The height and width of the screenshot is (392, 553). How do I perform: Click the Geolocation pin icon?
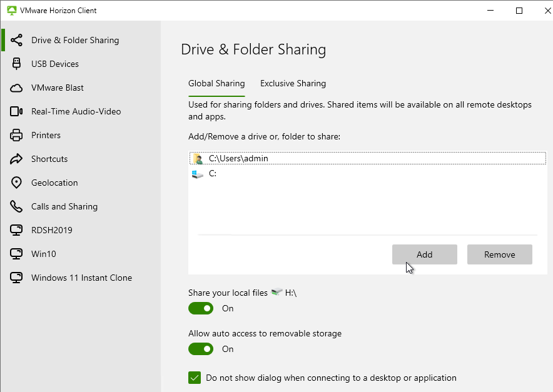click(16, 183)
